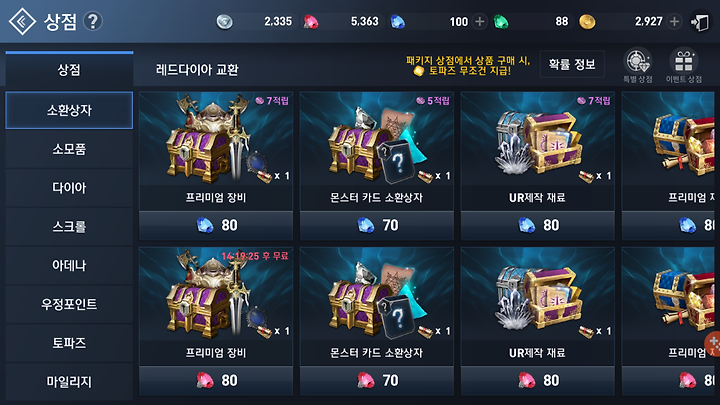Select the 소환상자 category tab
The image size is (720, 405).
[x=69, y=110]
